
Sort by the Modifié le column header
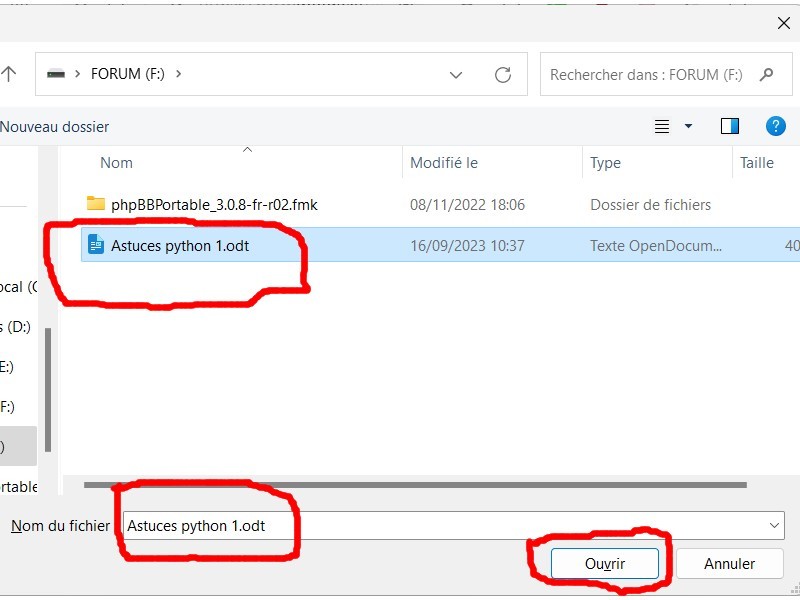pyautogui.click(x=444, y=163)
